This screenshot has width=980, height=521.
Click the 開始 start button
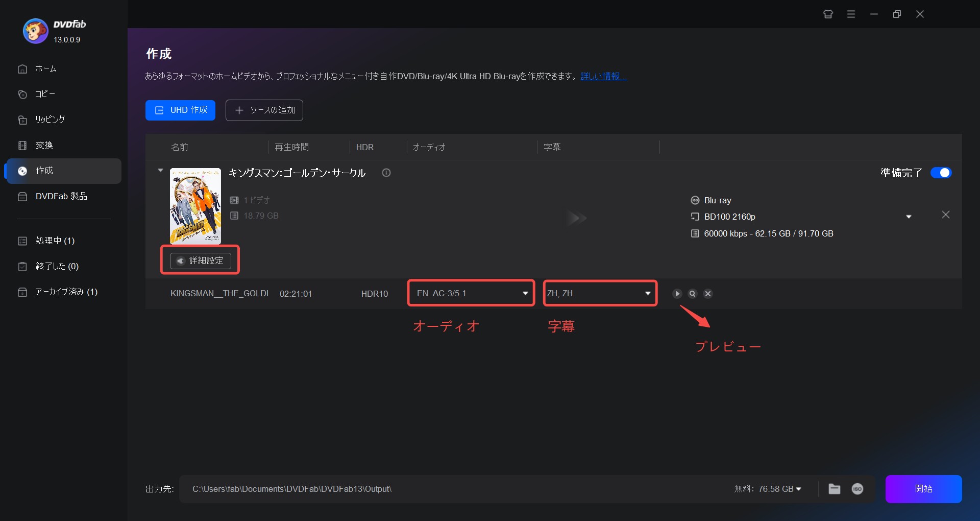[x=923, y=489]
